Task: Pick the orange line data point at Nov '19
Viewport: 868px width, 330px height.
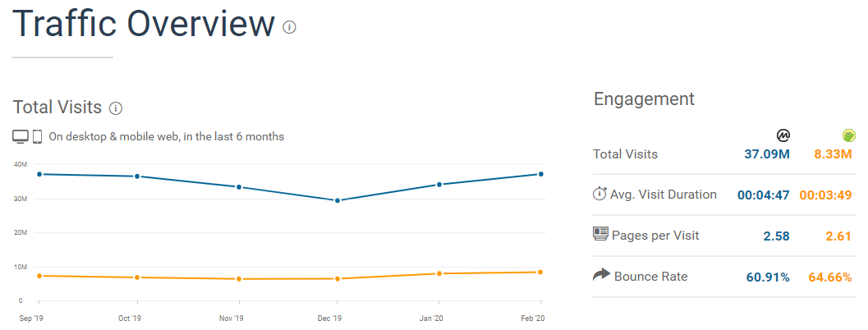Action: tap(239, 279)
